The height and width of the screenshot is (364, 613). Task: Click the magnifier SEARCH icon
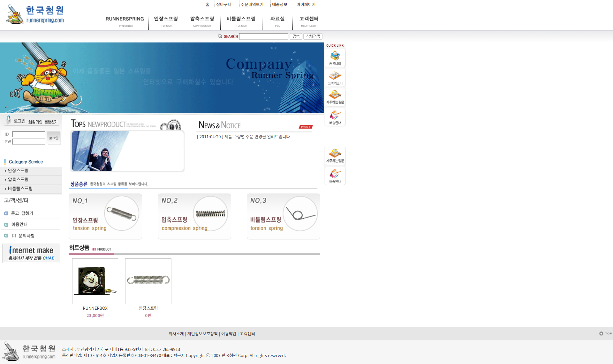(220, 36)
